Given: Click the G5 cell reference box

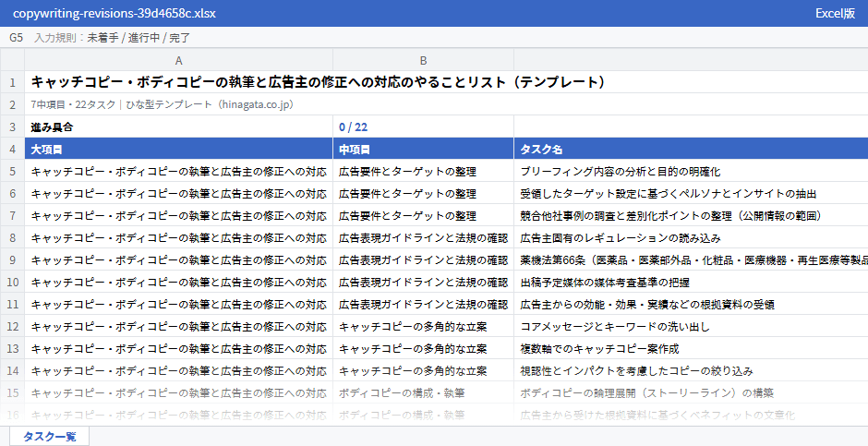Looking at the screenshot, I should [16, 38].
